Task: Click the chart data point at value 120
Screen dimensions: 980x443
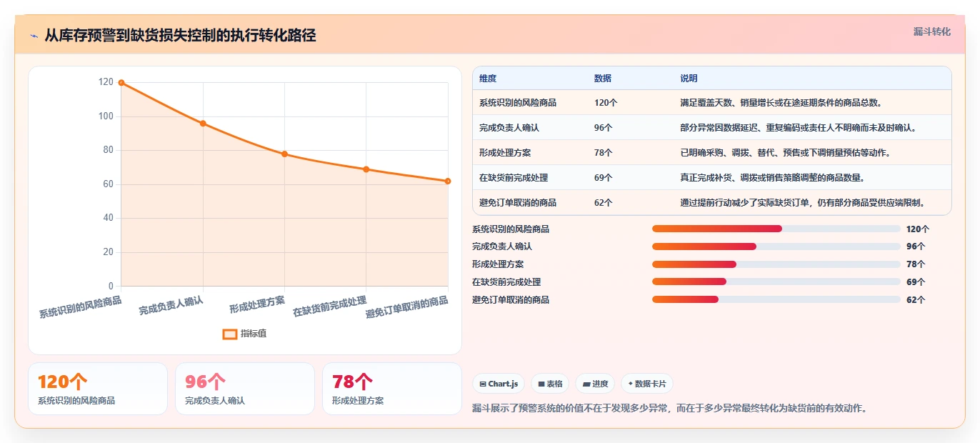Action: [x=121, y=83]
